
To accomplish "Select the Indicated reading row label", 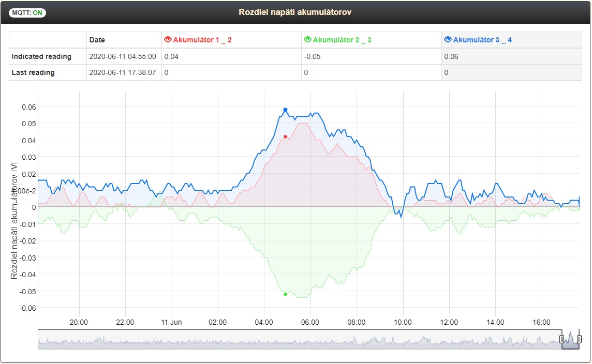I will point(41,56).
